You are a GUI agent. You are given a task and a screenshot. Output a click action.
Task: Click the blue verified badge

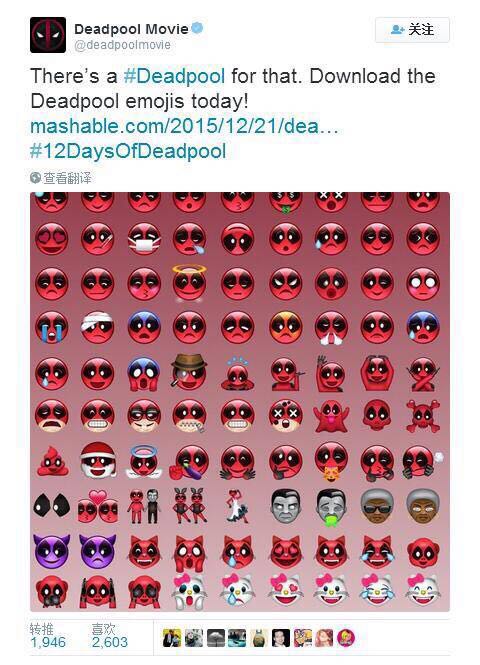(197, 28)
